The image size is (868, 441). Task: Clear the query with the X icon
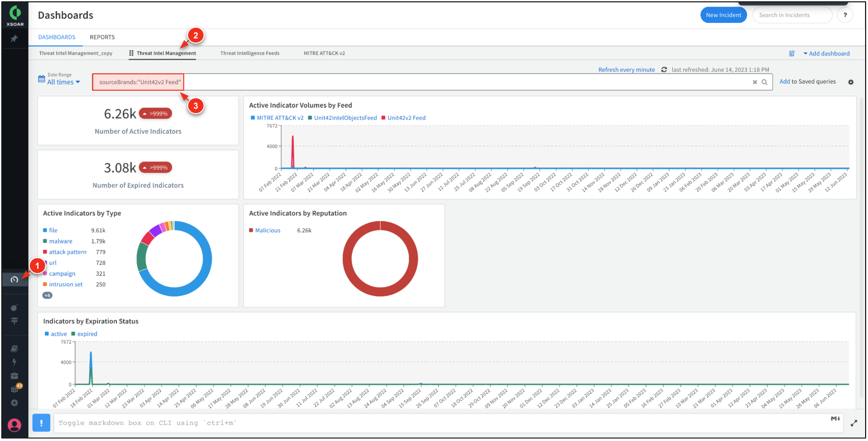coord(755,82)
